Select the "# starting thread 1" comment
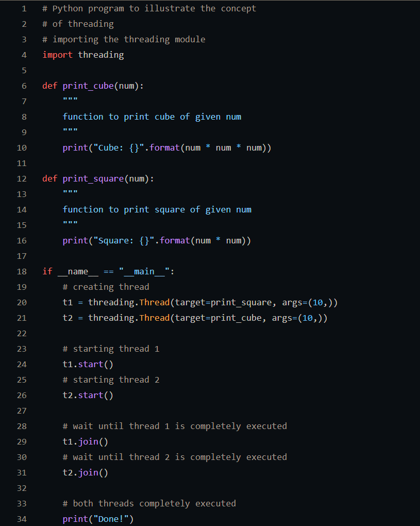Viewport: 420px width, 526px height. click(111, 349)
